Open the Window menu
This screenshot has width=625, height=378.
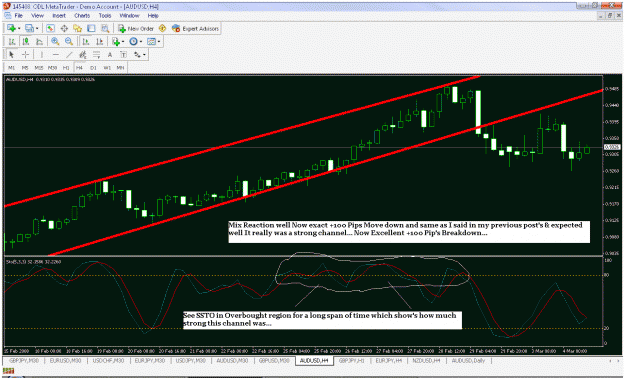tap(130, 16)
